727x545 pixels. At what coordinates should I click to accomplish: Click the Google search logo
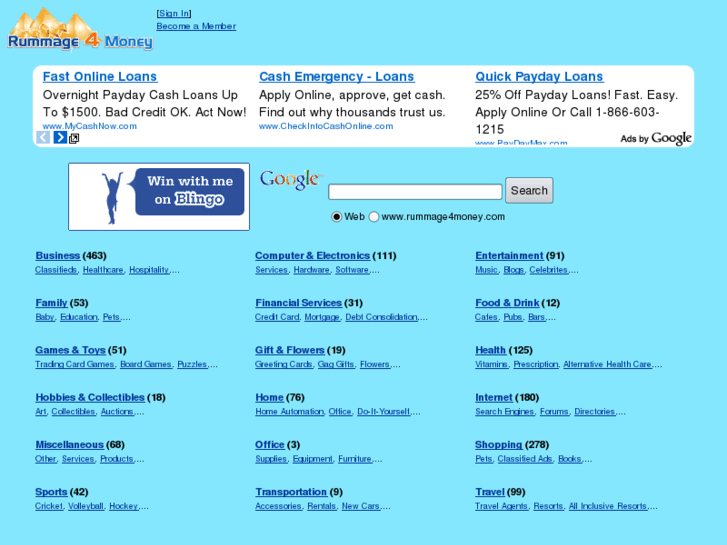[291, 180]
